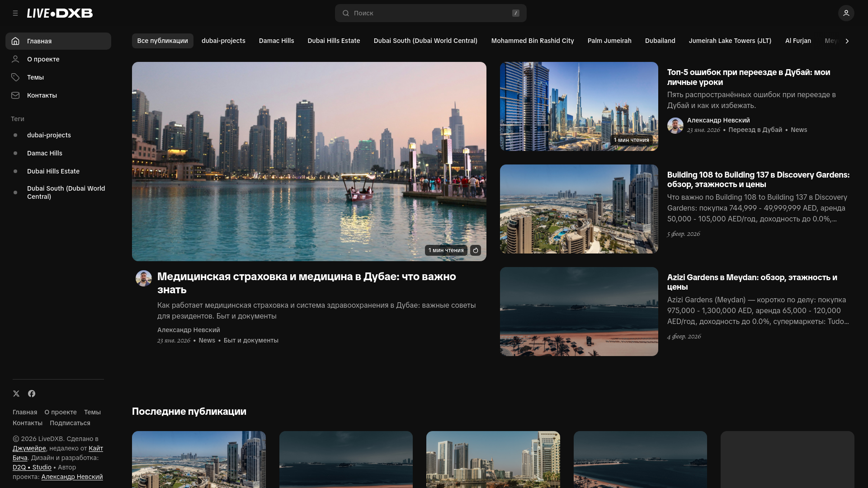The image size is (868, 488).
Task: Open the LiveDXB logo home link
Action: (60, 13)
